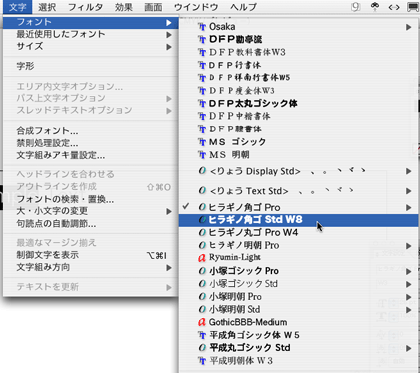Expand ヒラギノ角ゴ Pro submenu arrow

(x=409, y=207)
